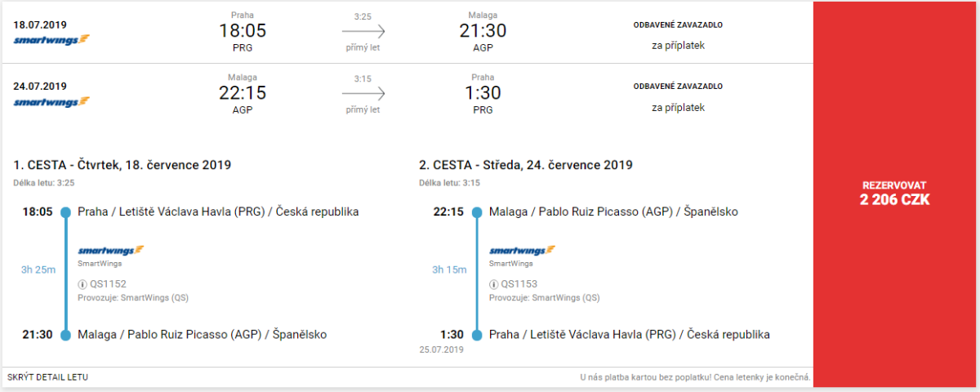Click the flight number QS1152
This screenshot has width=980, height=392.
click(x=108, y=284)
